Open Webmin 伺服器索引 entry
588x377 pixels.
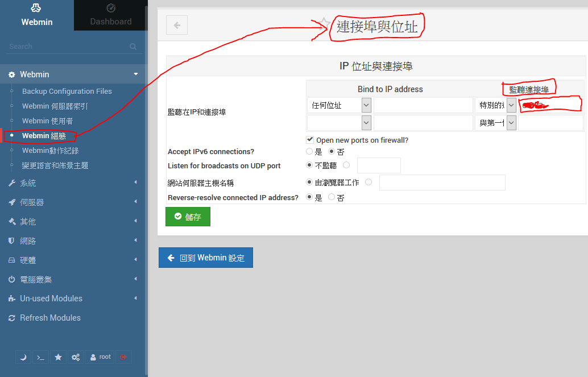click(55, 106)
